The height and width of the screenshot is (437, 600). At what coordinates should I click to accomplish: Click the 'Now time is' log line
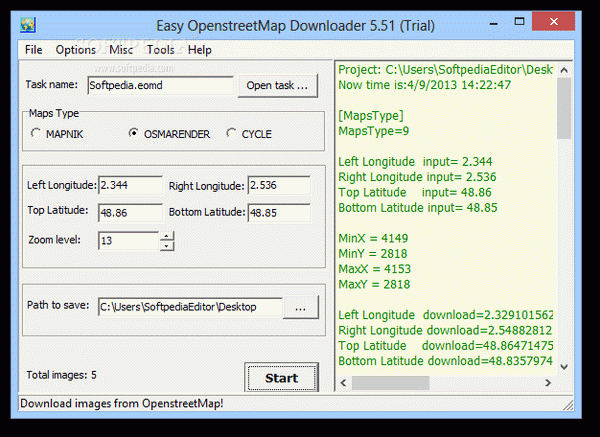425,85
